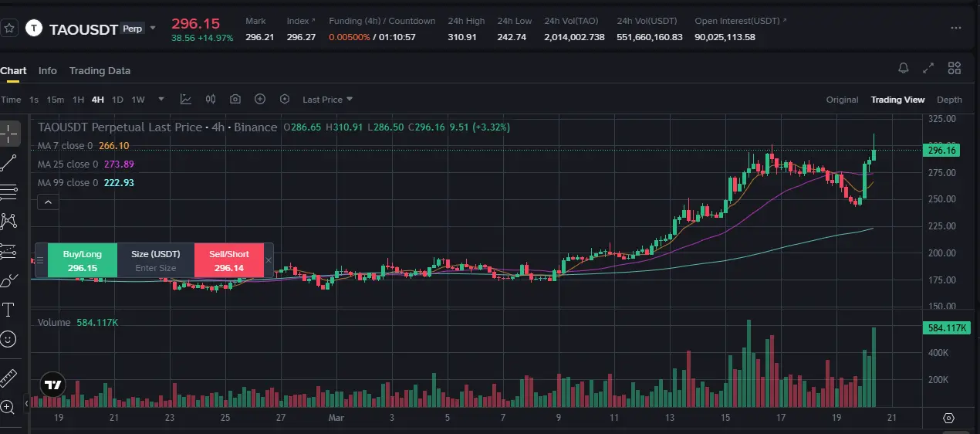
Task: Take a chart snapshot with the camera icon
Action: coord(235,99)
